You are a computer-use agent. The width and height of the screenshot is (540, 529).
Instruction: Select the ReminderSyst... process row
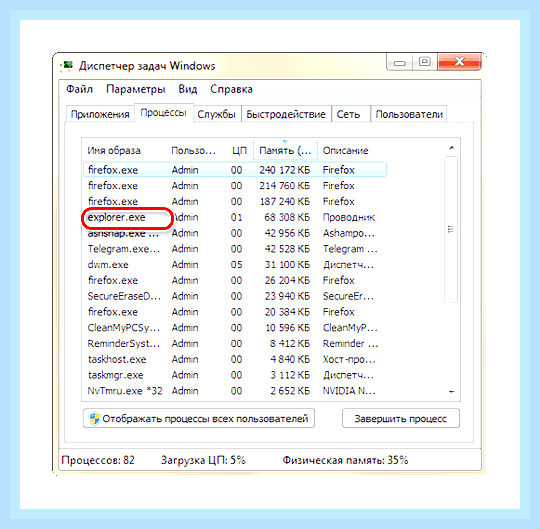coord(235,343)
